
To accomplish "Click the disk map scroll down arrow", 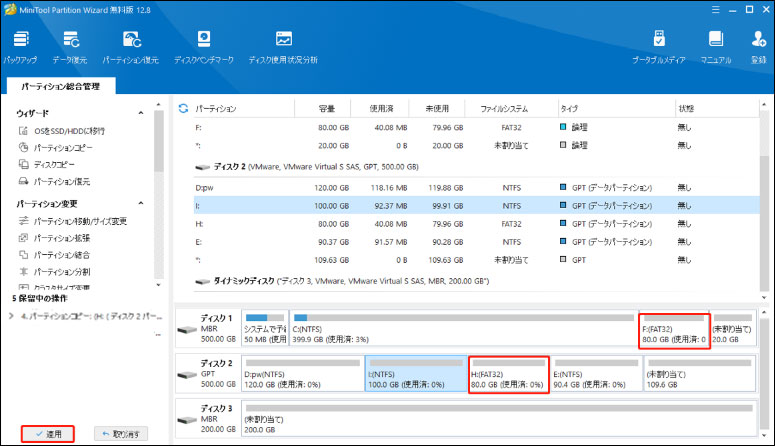I will 764,435.
